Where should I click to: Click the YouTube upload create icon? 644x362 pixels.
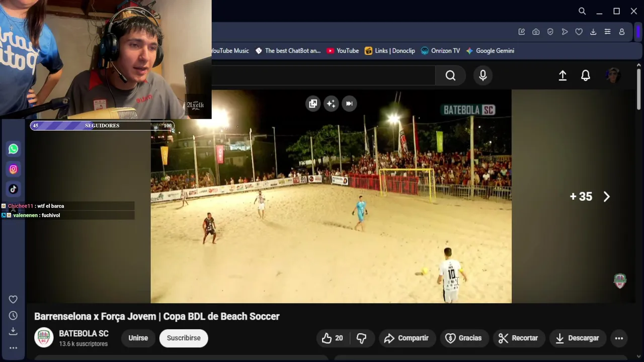click(562, 75)
